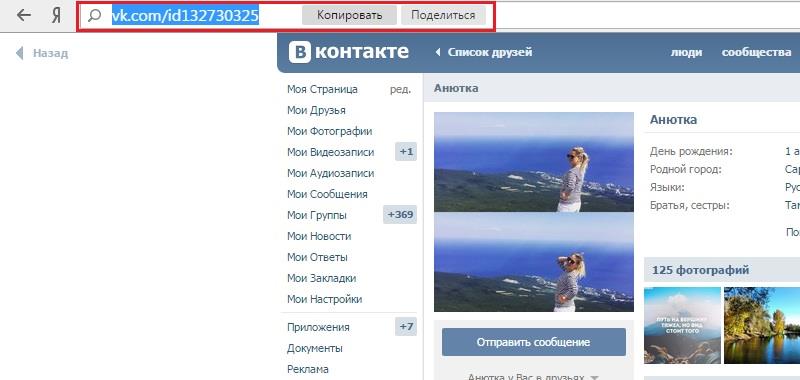Open the "сообщества" header link
Image resolution: width=800 pixels, height=380 pixels.
point(756,52)
